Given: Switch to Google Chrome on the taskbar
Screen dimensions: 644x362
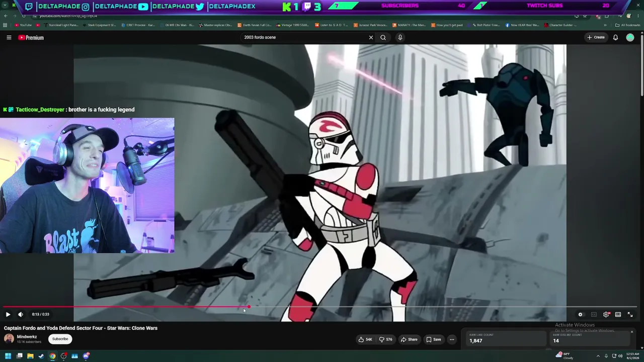Looking at the screenshot, I should point(52,356).
